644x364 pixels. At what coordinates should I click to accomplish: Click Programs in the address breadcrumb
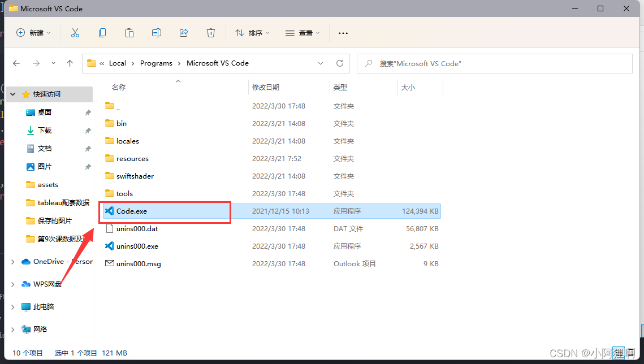tap(156, 63)
